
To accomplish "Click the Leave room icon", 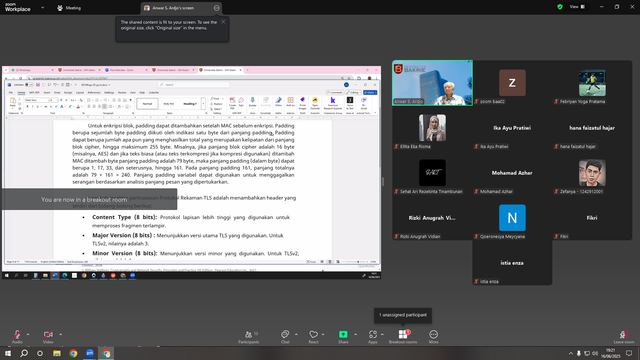I will (x=623, y=334).
